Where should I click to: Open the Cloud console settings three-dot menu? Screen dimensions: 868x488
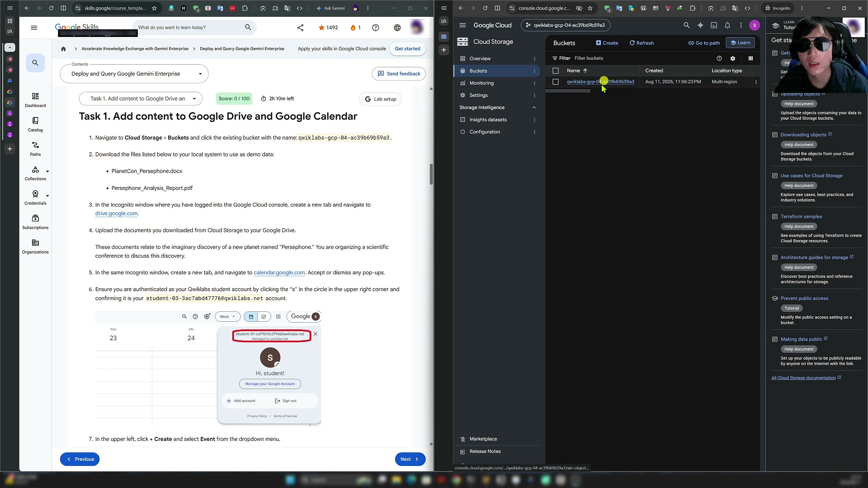click(x=741, y=25)
